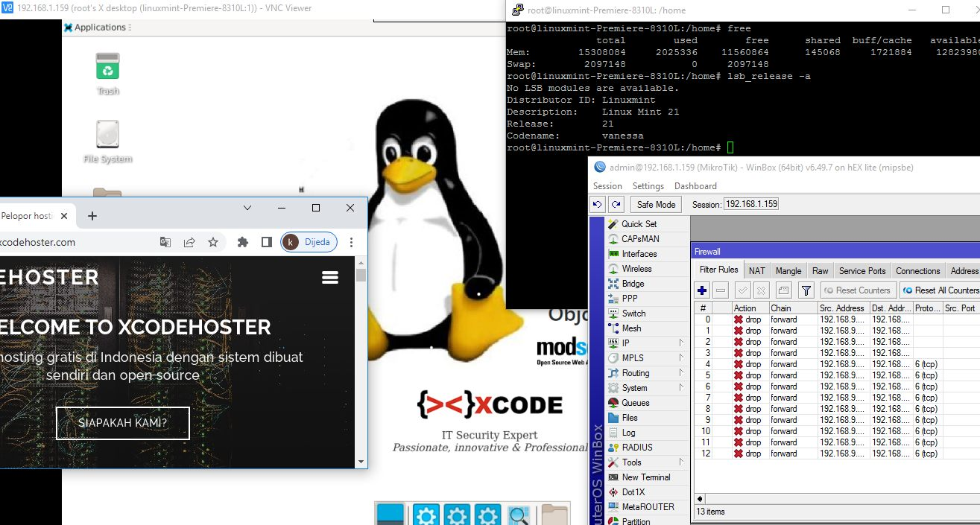Add a new firewall rule with plus icon
This screenshot has width=980, height=525.
coord(702,290)
